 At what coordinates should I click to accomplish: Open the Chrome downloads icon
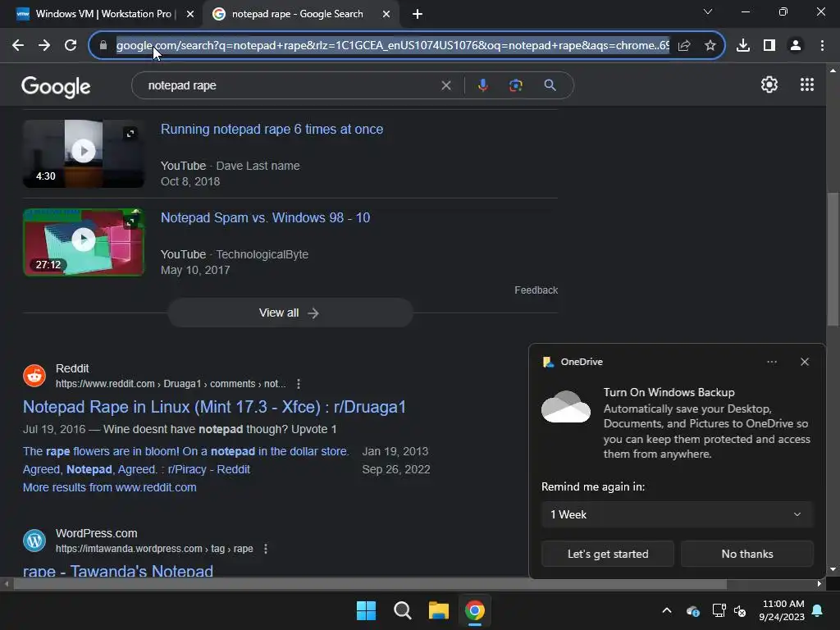click(743, 46)
